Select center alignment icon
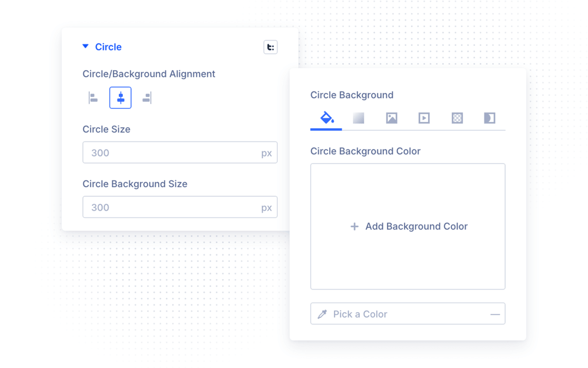 (121, 98)
